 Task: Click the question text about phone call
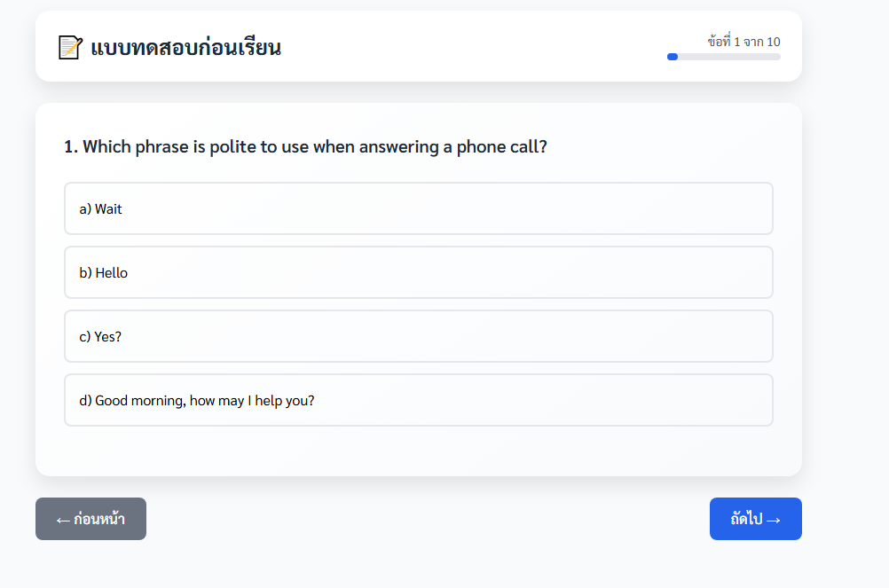pyautogui.click(x=315, y=146)
